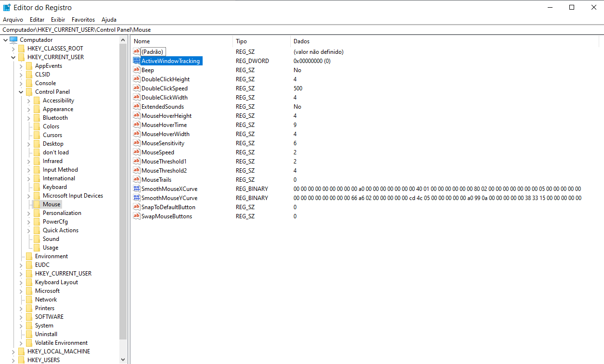
Task: Click the SmoothMouseYCurve binary value icon
Action: point(137,198)
